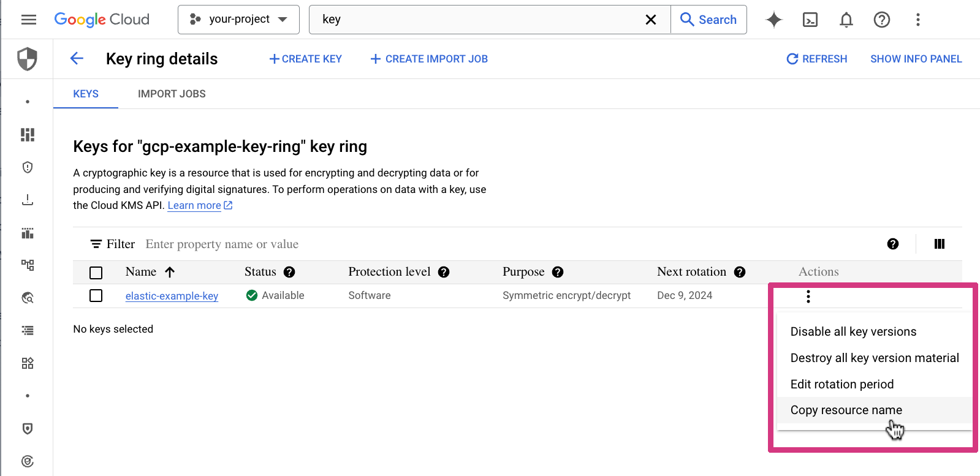Sort by Name ascending arrow
The width and height of the screenshot is (980, 476).
coord(170,272)
